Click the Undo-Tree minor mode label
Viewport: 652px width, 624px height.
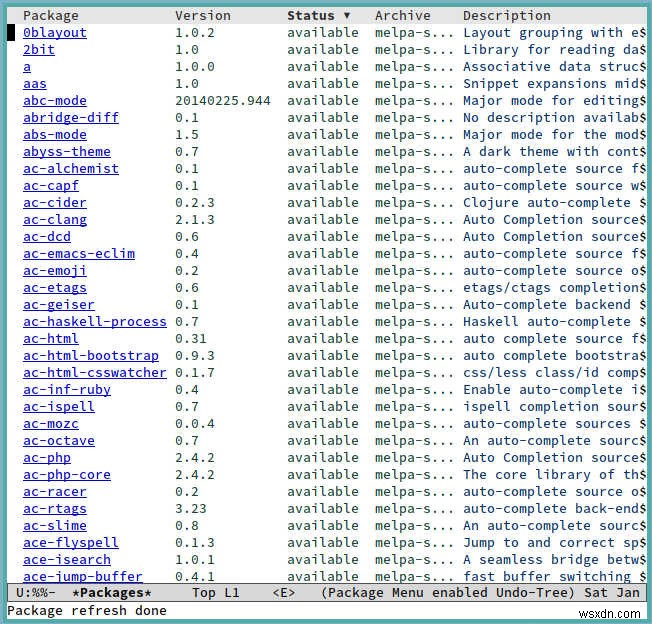535,593
